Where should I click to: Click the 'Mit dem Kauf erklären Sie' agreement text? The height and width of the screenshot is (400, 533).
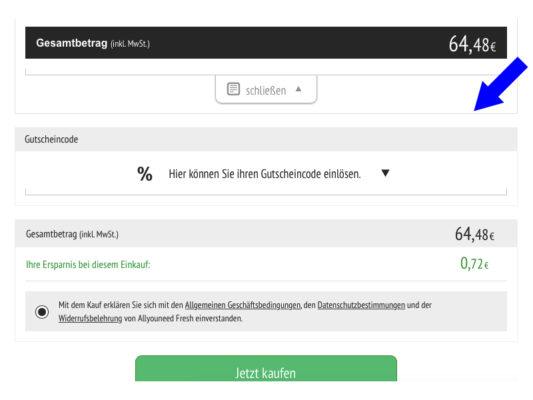point(245,312)
